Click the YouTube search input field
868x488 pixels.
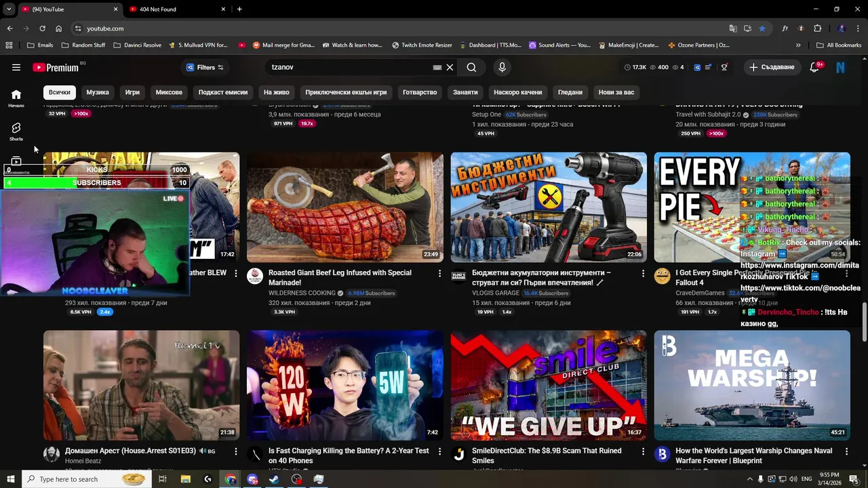tap(349, 67)
